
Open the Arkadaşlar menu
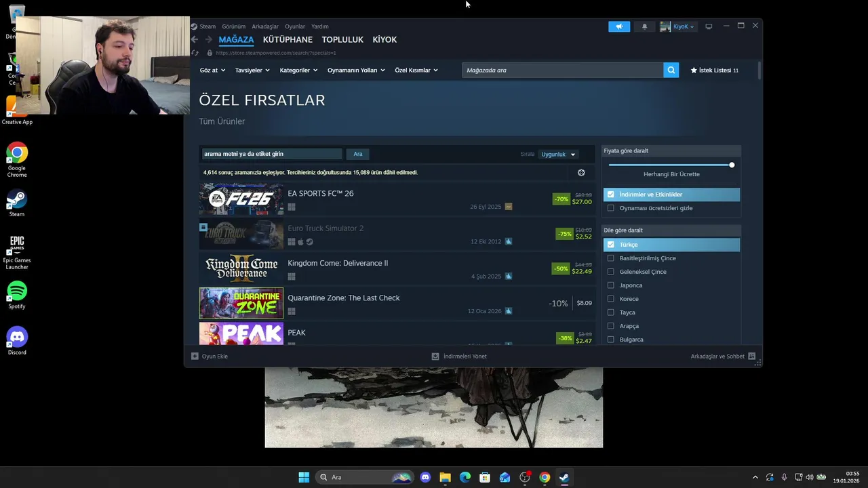(x=265, y=26)
